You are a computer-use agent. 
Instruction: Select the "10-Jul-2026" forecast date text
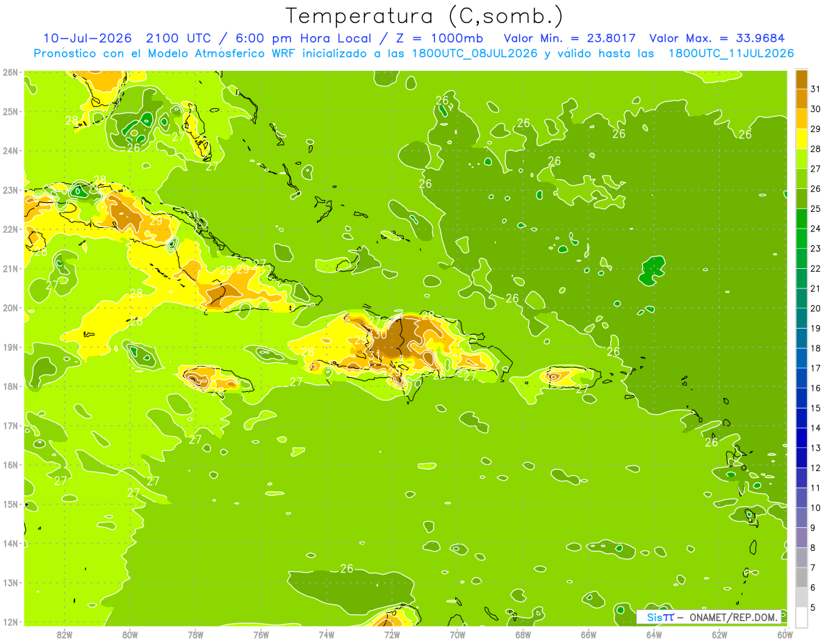(x=88, y=38)
